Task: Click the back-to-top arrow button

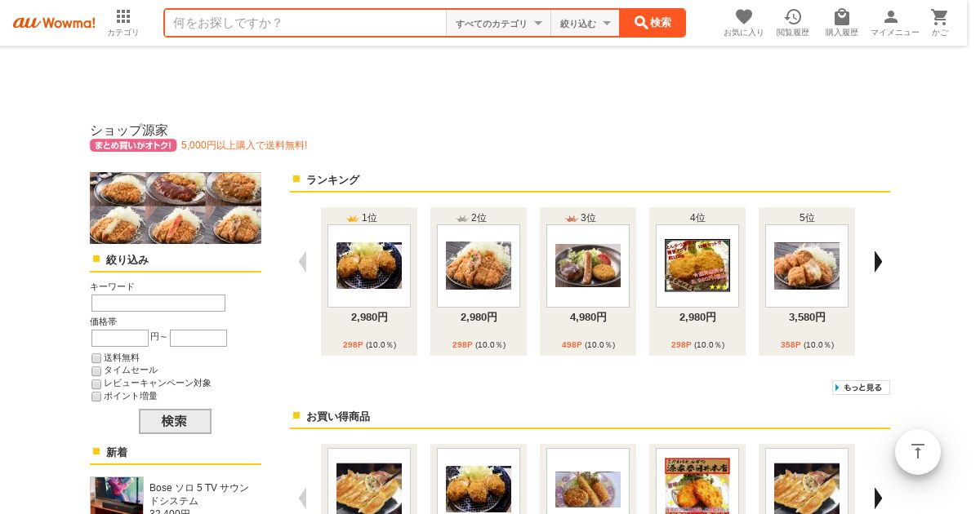Action: click(918, 452)
